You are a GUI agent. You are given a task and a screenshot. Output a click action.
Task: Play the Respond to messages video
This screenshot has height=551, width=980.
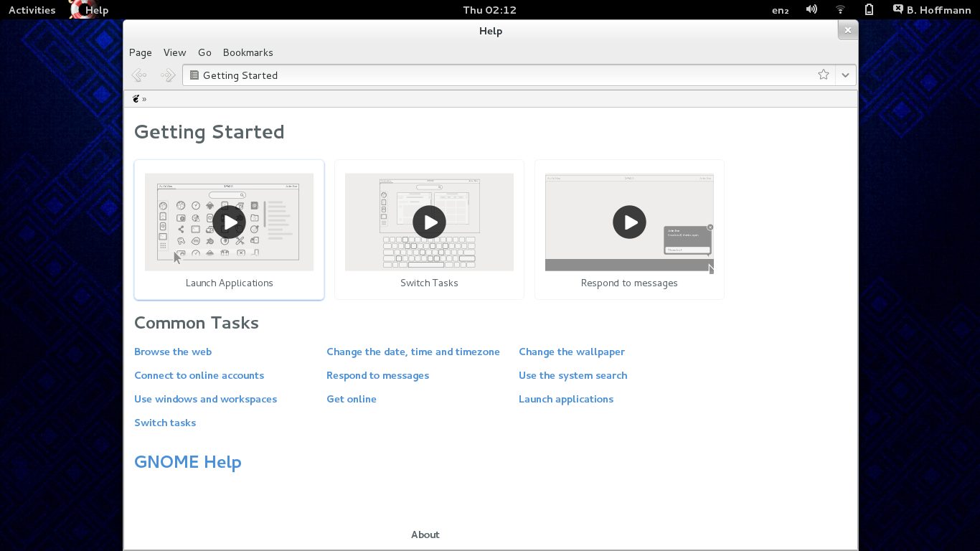click(629, 222)
